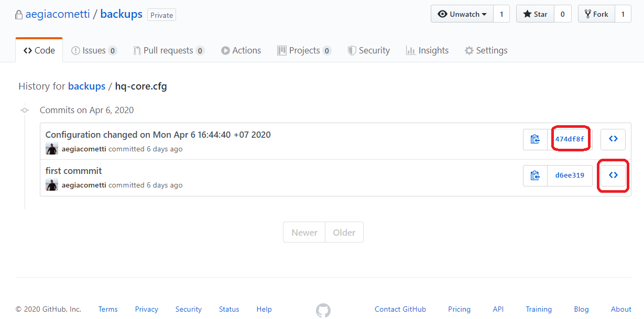Copy full SHA for commit d6ee319
This screenshot has width=644, height=319.
(x=535, y=175)
